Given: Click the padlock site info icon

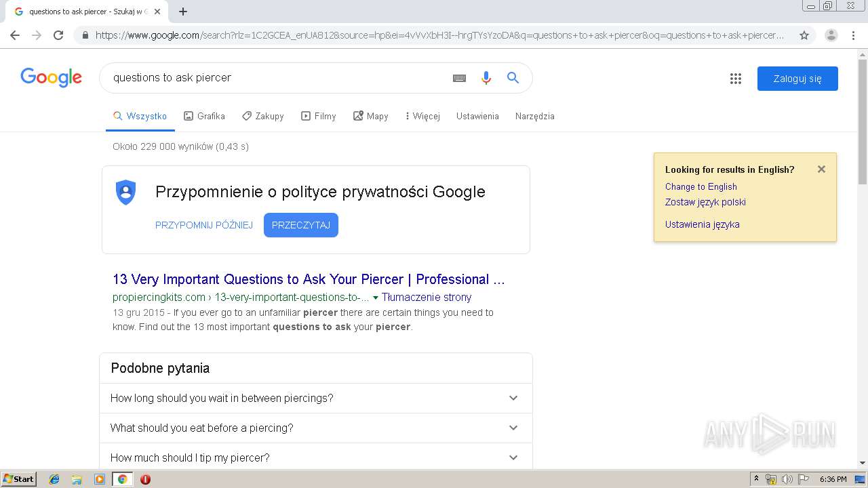Looking at the screenshot, I should (85, 35).
